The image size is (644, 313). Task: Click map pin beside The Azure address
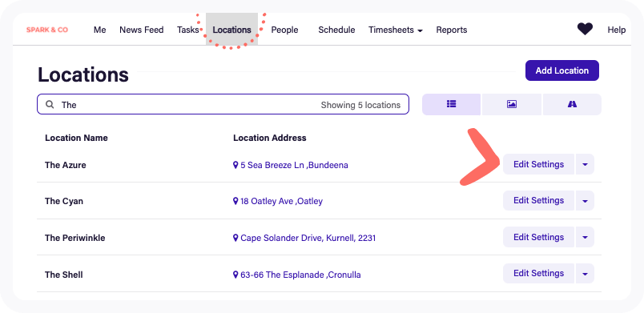[235, 165]
